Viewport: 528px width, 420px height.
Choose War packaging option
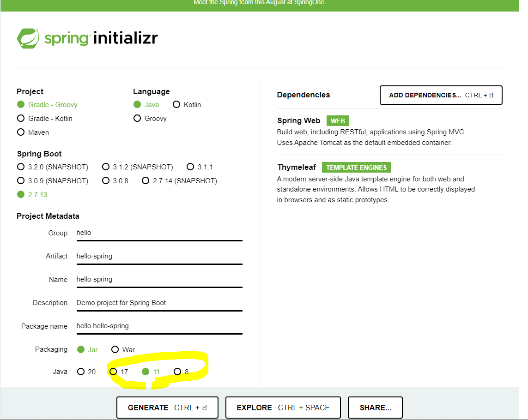123,350
